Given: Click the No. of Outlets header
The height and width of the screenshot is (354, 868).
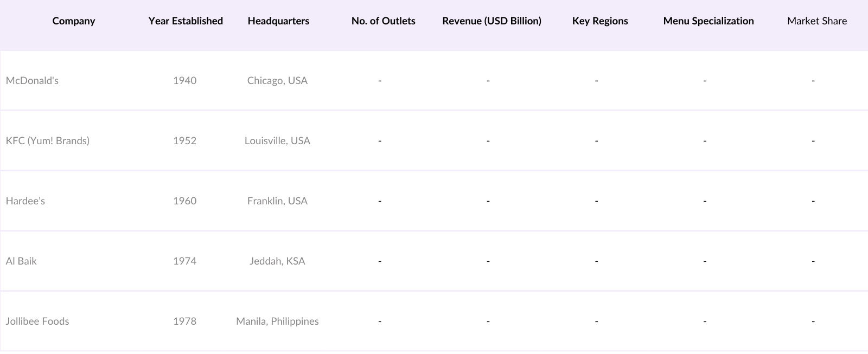Looking at the screenshot, I should (383, 21).
